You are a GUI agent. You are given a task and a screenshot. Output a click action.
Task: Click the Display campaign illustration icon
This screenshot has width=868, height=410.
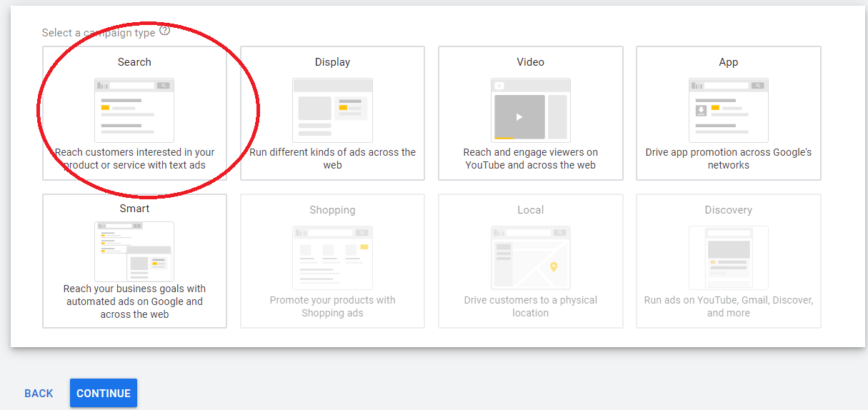(332, 110)
